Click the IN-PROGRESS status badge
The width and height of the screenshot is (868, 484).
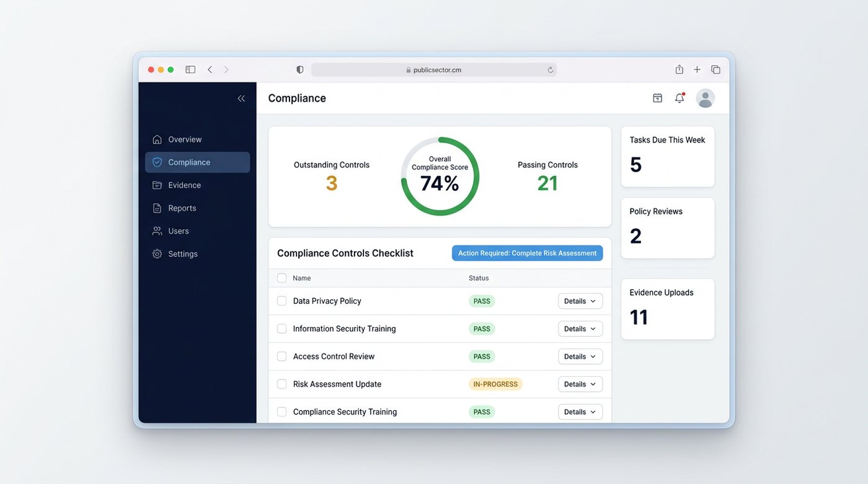[495, 384]
